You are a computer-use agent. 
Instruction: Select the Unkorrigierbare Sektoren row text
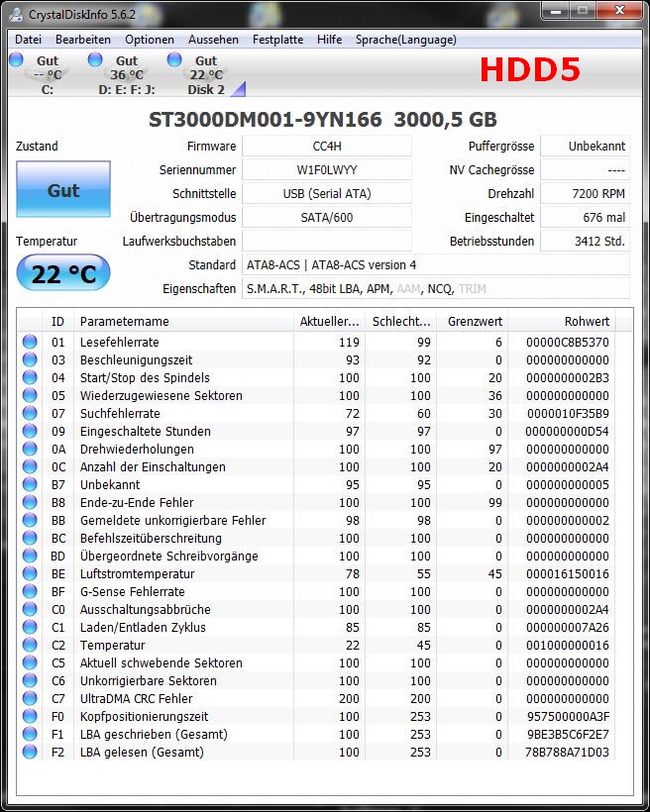[149, 680]
